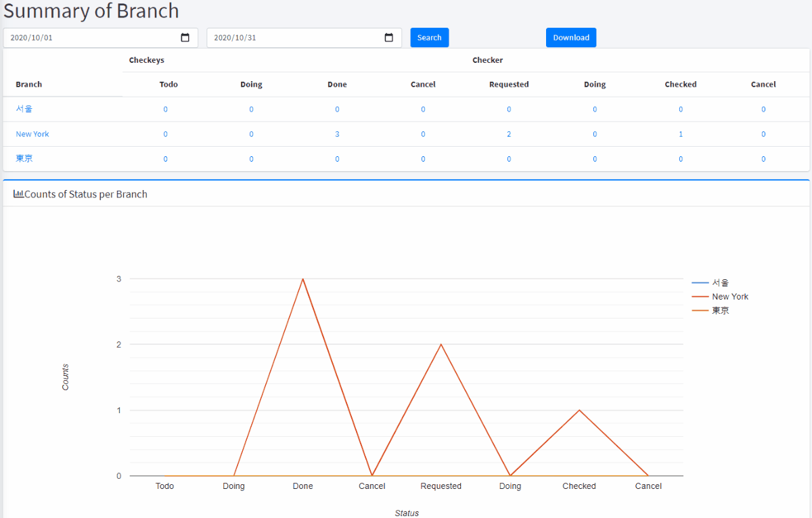Click New York Checked count of 1
812x518 pixels.
click(x=681, y=134)
